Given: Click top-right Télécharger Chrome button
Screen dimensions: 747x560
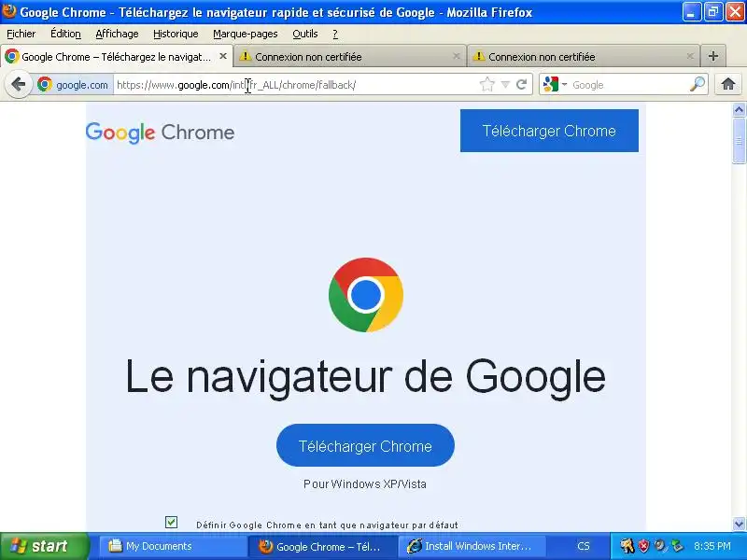Looking at the screenshot, I should (x=549, y=131).
